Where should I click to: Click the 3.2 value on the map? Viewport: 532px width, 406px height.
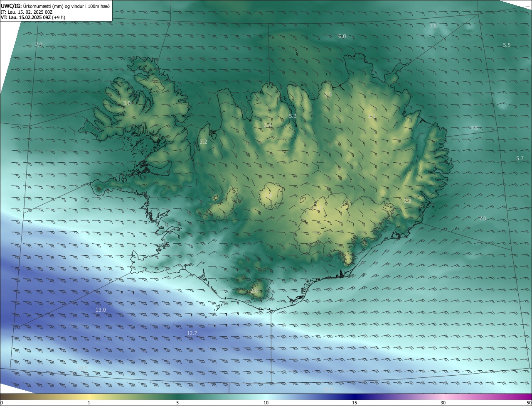coord(203,142)
